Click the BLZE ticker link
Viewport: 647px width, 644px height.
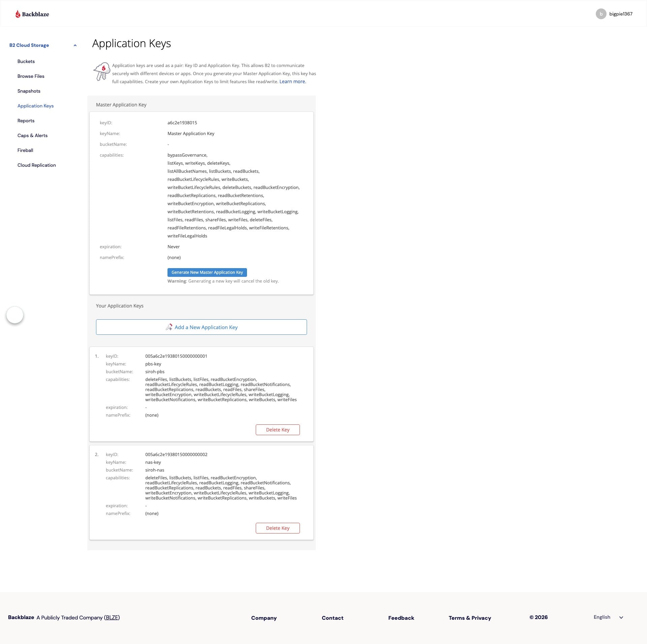coord(112,617)
